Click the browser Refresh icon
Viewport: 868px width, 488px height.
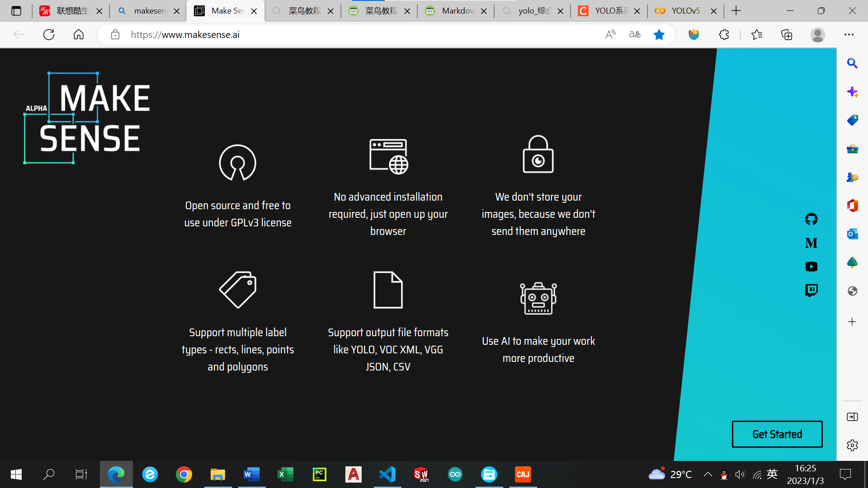(49, 34)
